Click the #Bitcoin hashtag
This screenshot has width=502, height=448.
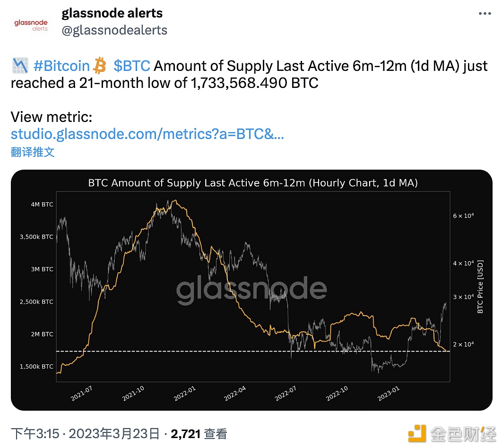61,66
